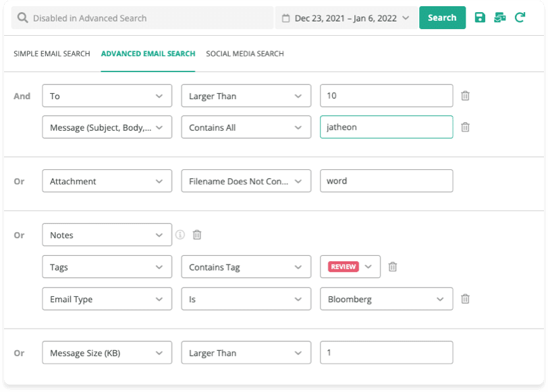Delete the 'jatheon' message condition row
This screenshot has width=548, height=392.
click(465, 127)
